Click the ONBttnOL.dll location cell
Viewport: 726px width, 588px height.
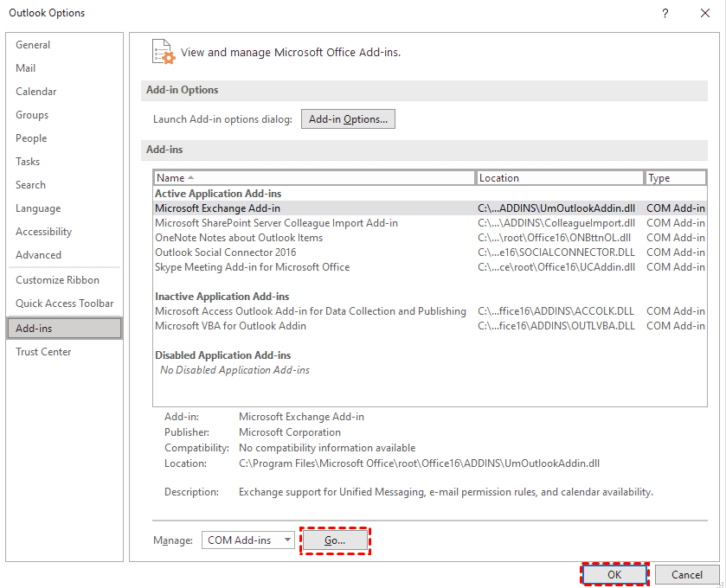(x=554, y=238)
